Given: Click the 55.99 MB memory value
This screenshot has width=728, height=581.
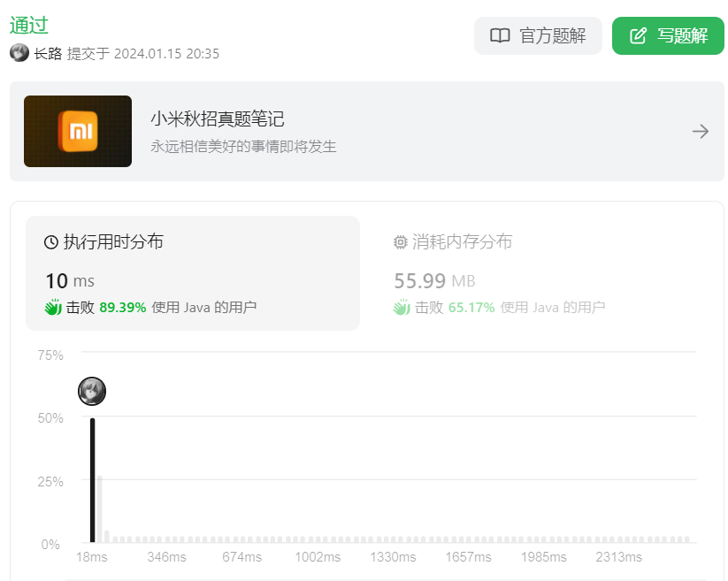Looking at the screenshot, I should point(434,280).
